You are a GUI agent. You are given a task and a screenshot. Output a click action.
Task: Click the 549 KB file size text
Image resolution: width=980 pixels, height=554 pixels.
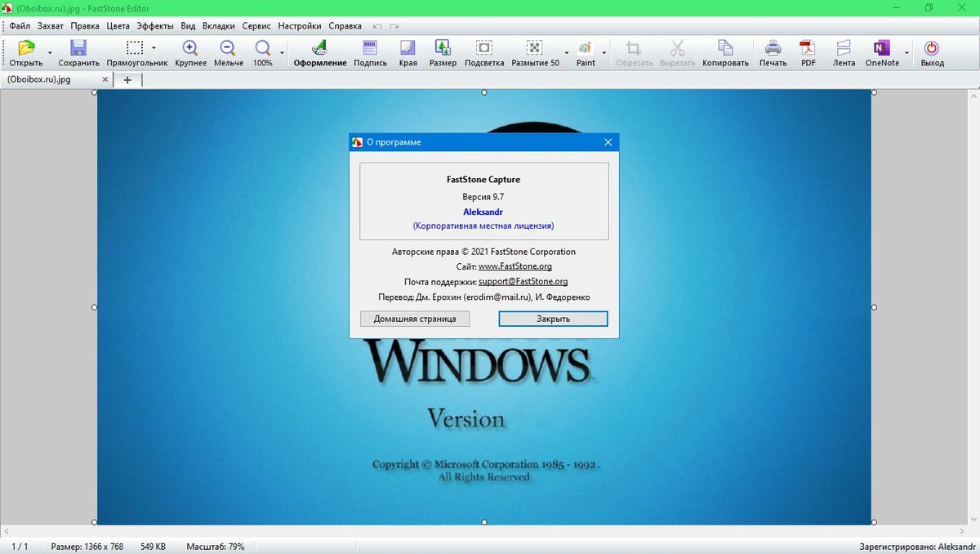154,546
